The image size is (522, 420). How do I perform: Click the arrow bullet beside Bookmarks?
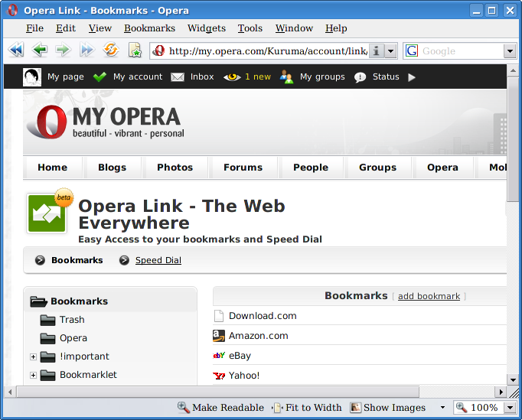40,260
